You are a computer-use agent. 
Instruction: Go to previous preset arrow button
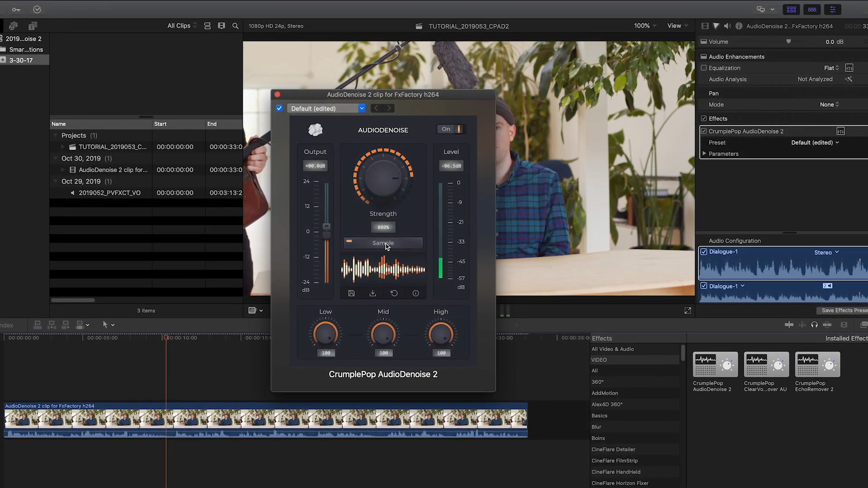[x=376, y=108]
